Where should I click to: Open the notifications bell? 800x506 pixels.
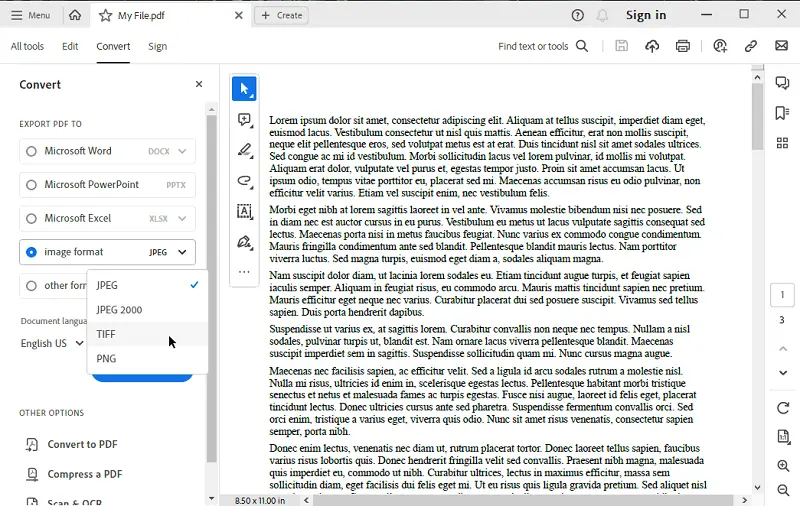(x=603, y=15)
